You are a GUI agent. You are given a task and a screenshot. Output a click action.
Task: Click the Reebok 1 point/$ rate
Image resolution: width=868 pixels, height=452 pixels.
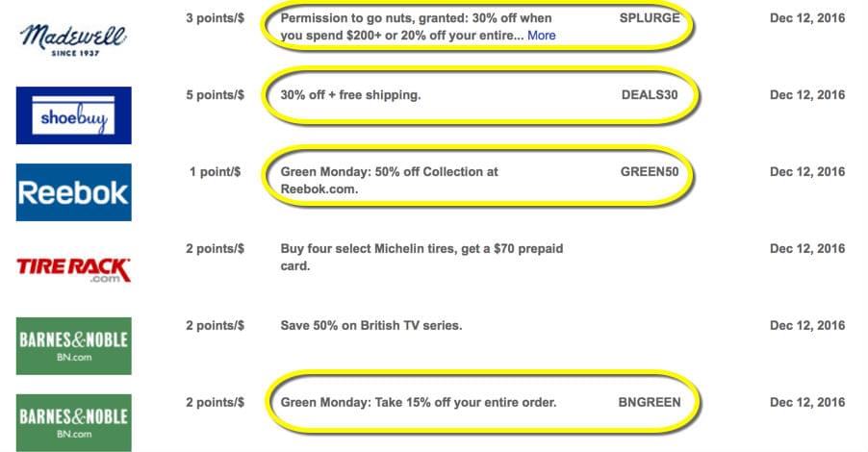215,172
